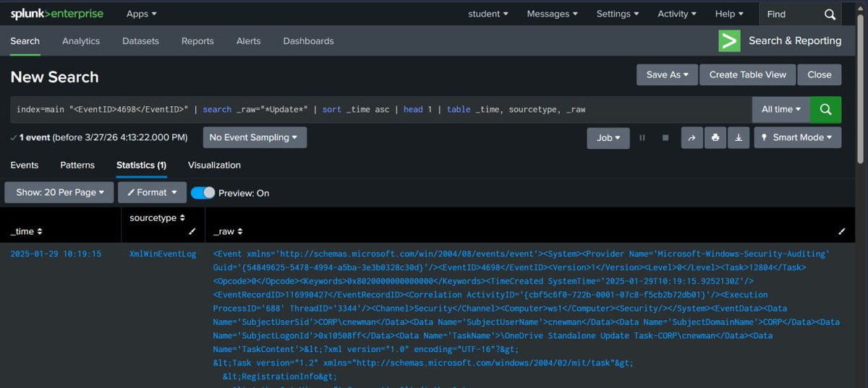This screenshot has height=388, width=868.
Task: Open the Settings dropdown
Action: 618,14
